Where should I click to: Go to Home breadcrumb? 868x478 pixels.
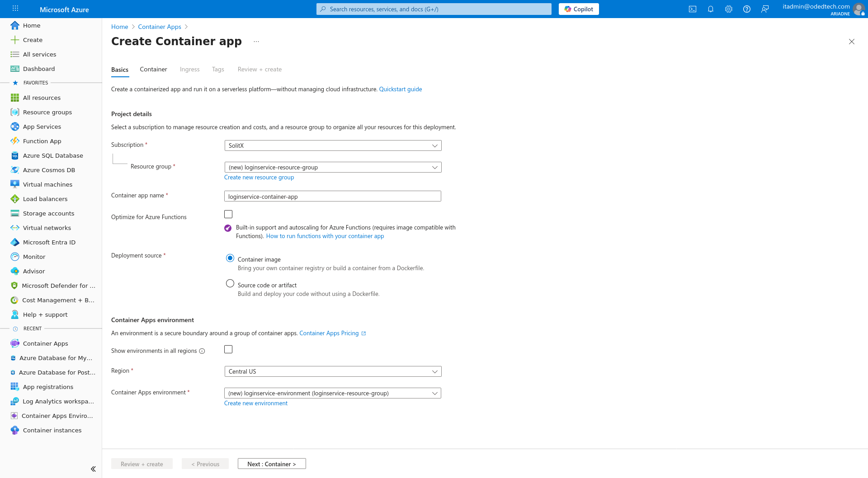click(120, 27)
